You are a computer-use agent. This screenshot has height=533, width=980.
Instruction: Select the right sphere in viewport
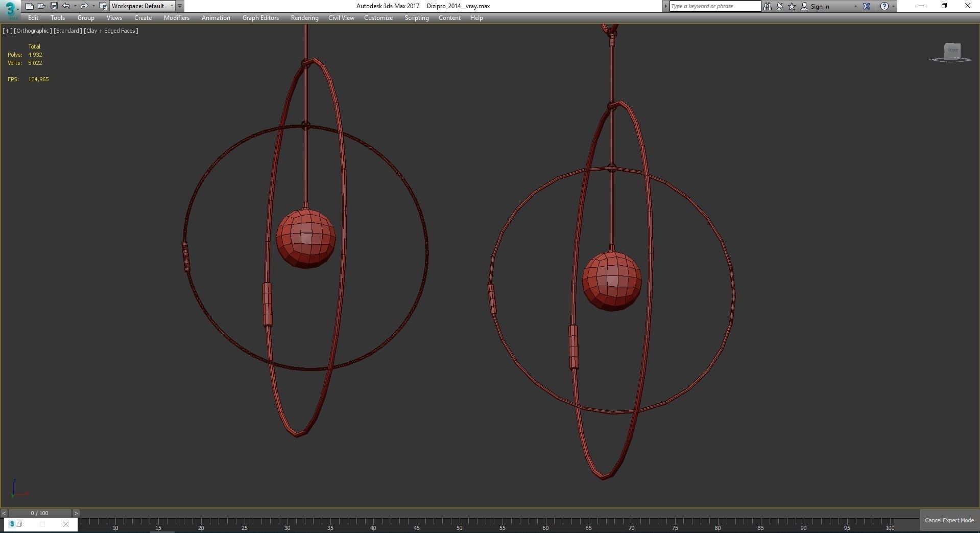pyautogui.click(x=612, y=281)
